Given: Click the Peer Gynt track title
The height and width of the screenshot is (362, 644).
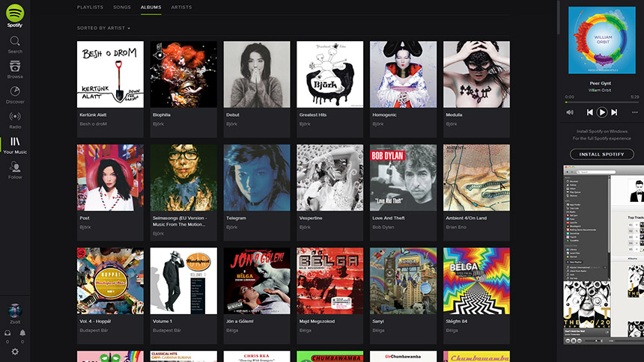Looking at the screenshot, I should tap(601, 83).
